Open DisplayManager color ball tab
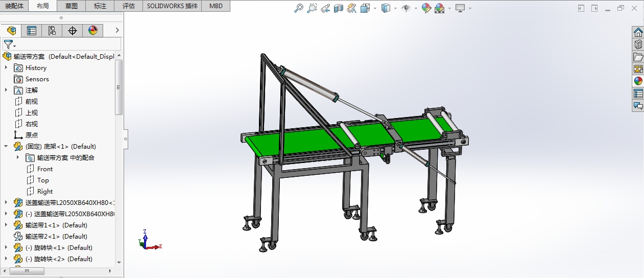Image resolution: width=644 pixels, height=278 pixels. [x=93, y=31]
